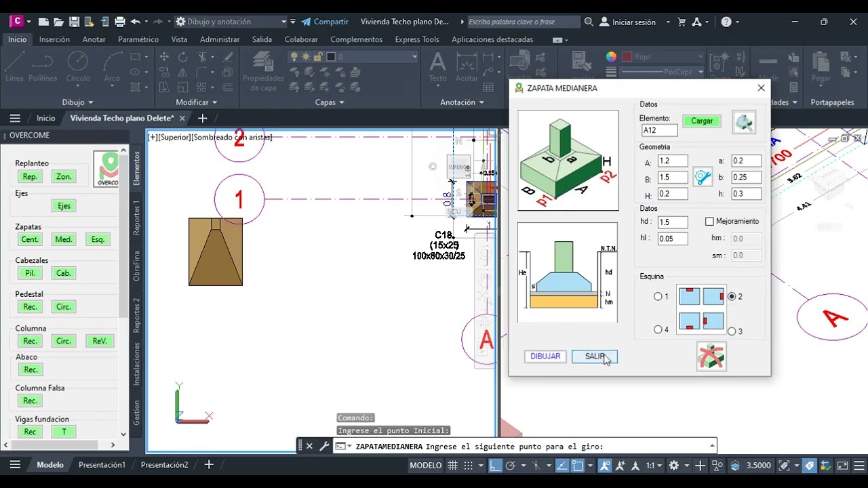Screen dimensions: 868x488
Task: Click the hd input field showing 1.5
Action: [x=673, y=222]
